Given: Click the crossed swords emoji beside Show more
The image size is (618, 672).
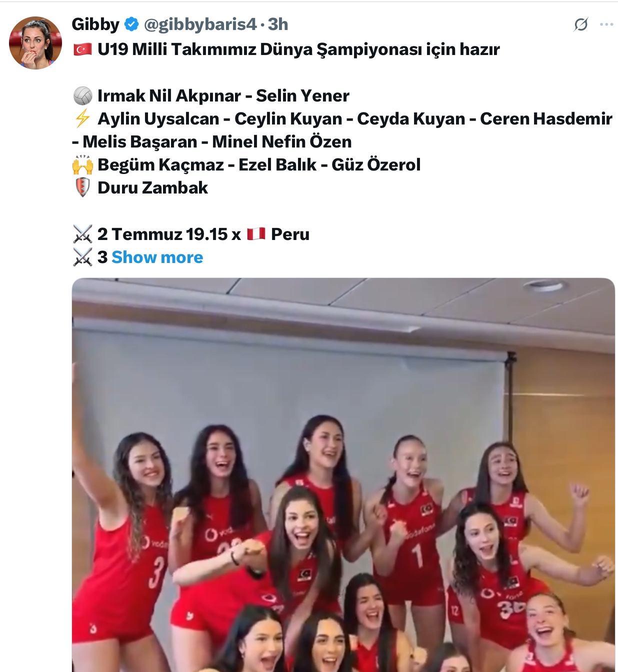Looking at the screenshot, I should coord(82,257).
